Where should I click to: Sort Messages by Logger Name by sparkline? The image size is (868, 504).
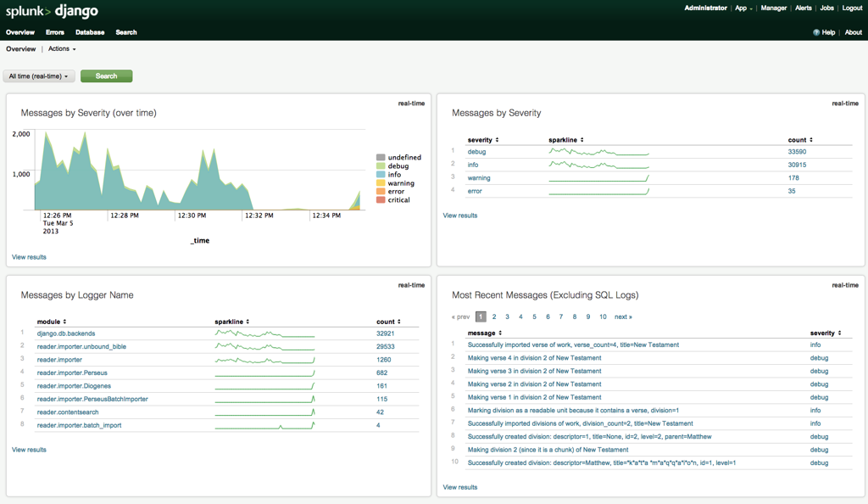[x=232, y=322]
